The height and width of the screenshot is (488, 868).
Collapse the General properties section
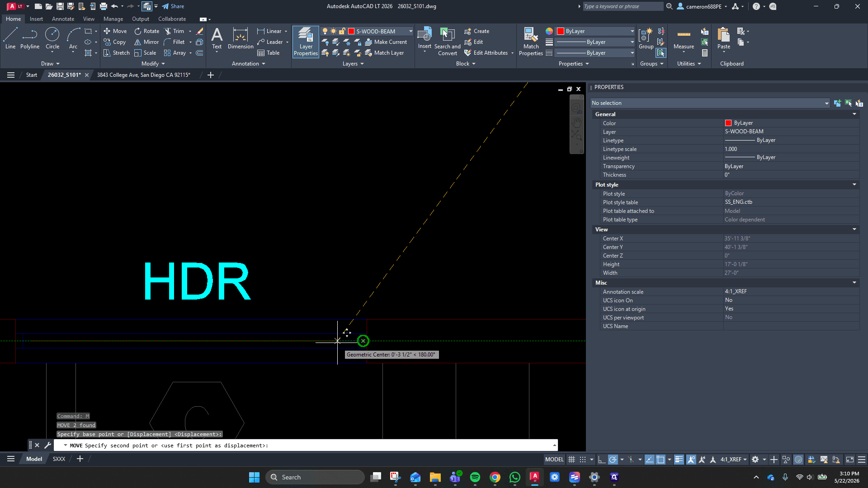tap(854, 114)
